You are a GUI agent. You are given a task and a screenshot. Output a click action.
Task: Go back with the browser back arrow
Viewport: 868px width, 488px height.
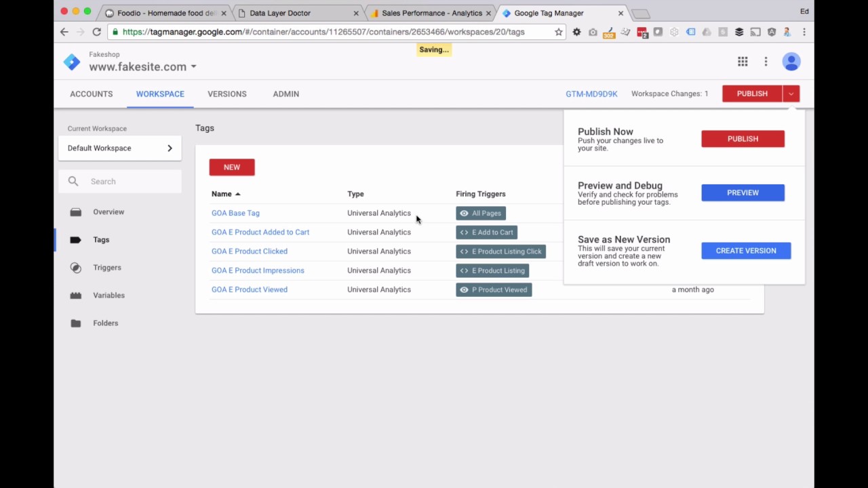[64, 32]
